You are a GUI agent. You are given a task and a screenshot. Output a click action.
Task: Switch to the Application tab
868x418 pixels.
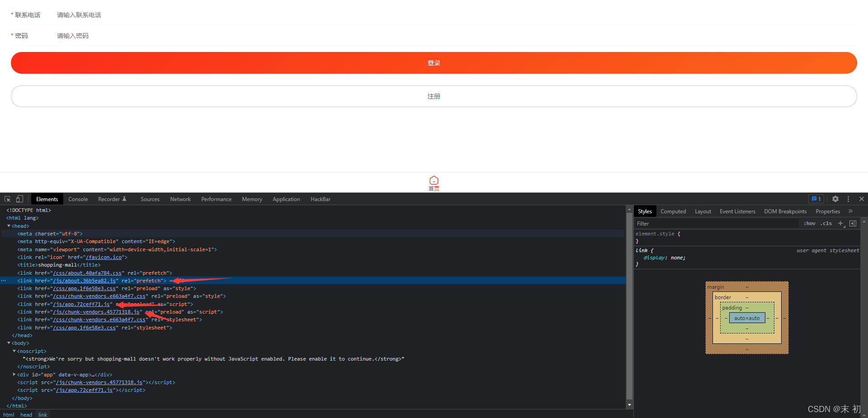[286, 199]
